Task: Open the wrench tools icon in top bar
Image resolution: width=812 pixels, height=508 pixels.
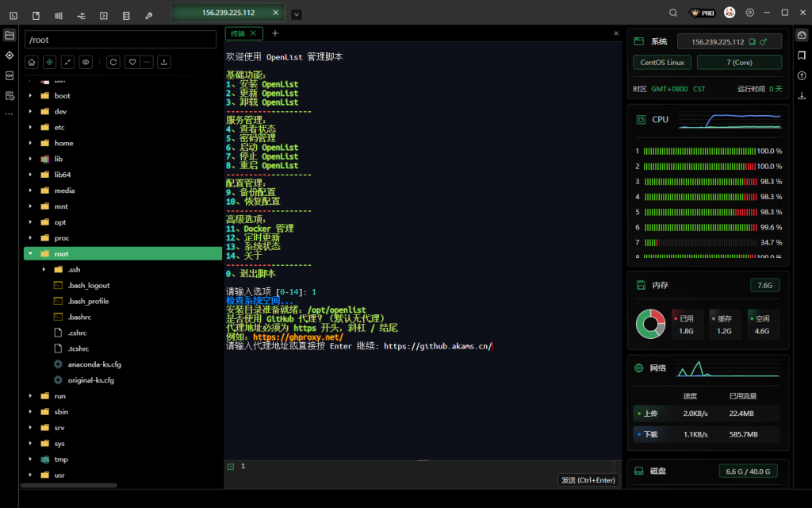Action: point(149,15)
